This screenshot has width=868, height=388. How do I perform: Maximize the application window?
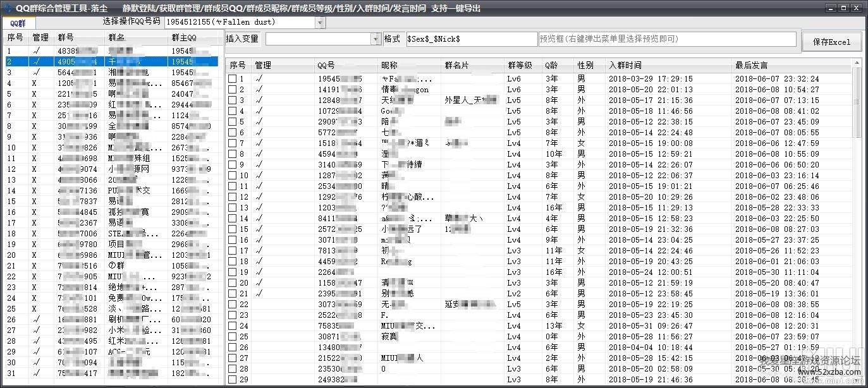843,8
